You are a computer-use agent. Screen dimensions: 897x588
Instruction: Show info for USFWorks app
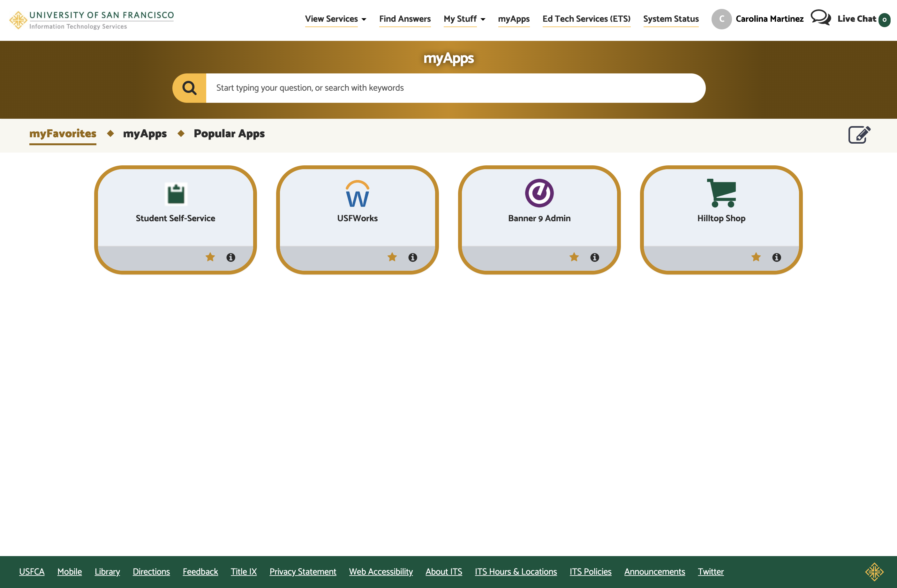413,257
